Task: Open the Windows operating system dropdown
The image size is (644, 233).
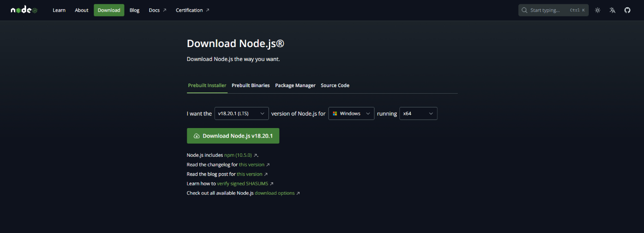Action: tap(351, 114)
